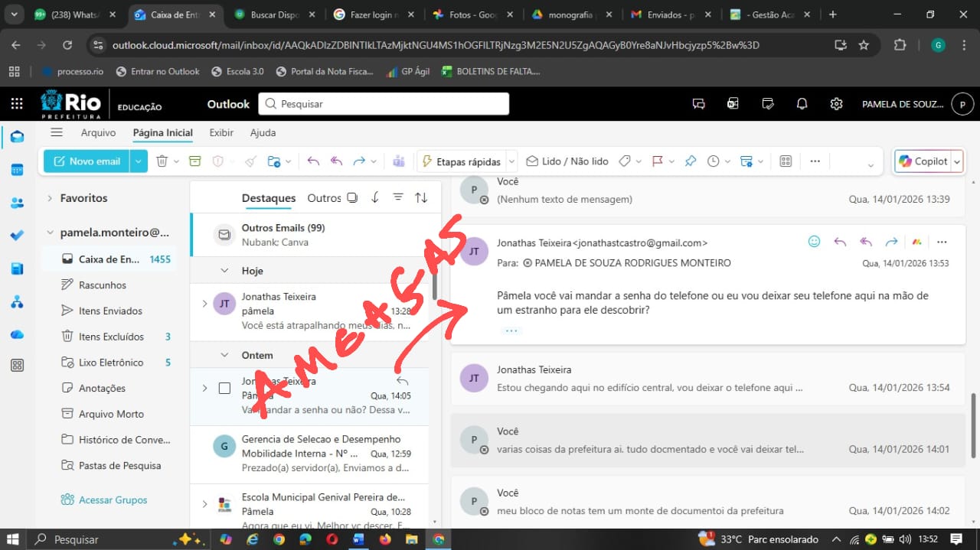Open the Acessar Grupos link
The height and width of the screenshot is (550, 980).
(x=113, y=500)
